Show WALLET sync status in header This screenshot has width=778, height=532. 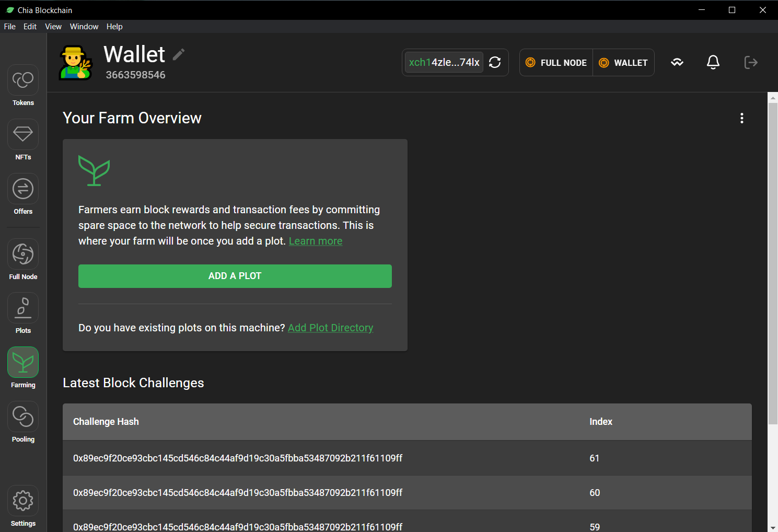click(x=623, y=63)
